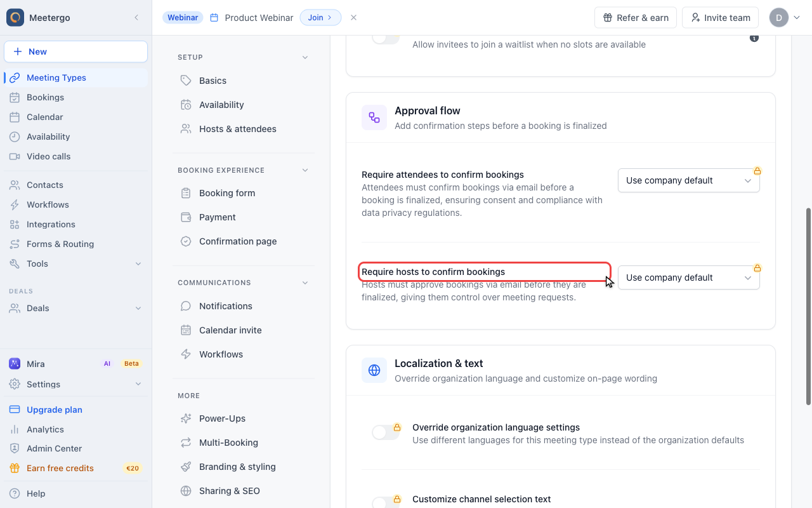Image resolution: width=812 pixels, height=508 pixels.
Task: Click the Basics tag icon
Action: tap(186, 81)
